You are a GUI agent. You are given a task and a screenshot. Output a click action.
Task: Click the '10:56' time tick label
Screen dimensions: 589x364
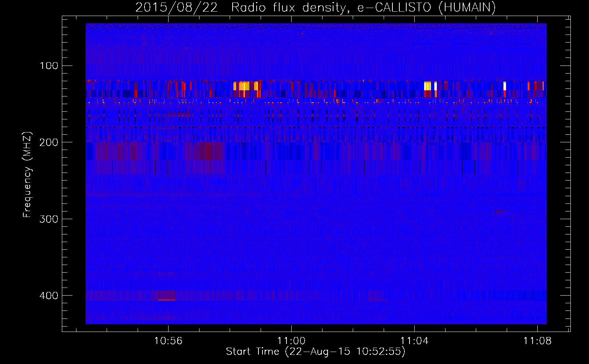pyautogui.click(x=168, y=341)
